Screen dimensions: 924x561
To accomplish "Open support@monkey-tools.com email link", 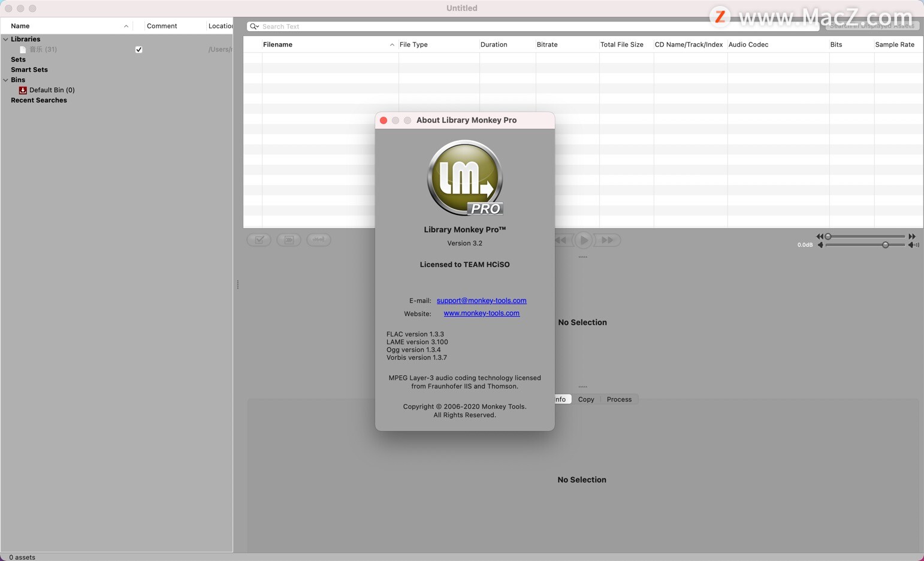I will pyautogui.click(x=481, y=301).
